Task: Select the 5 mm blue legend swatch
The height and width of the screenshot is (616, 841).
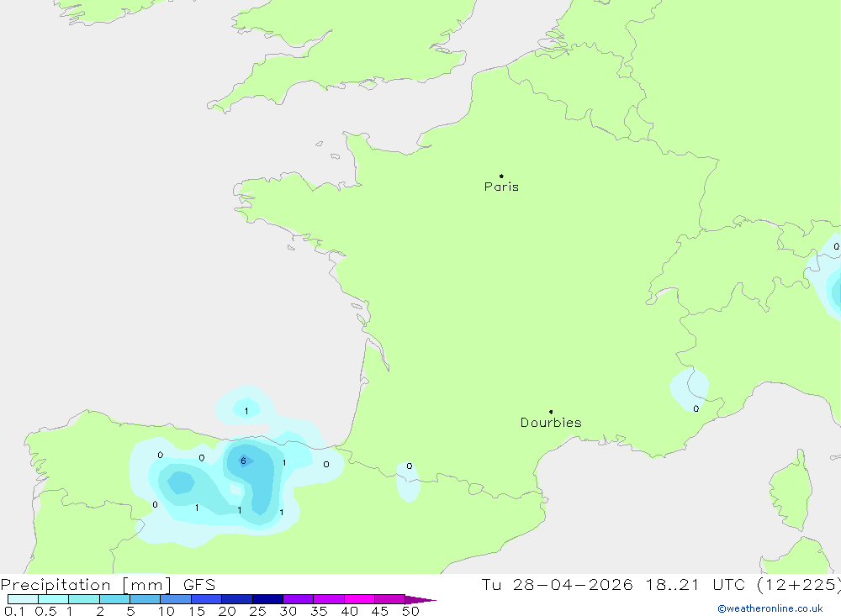Action: 145,599
